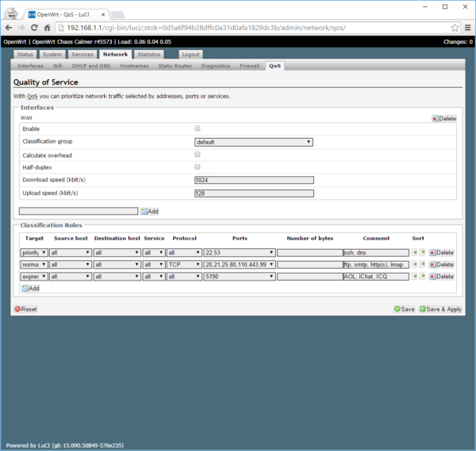Screen dimensions: 476x451
Task: Delete the WAN interface section
Action: (444, 119)
